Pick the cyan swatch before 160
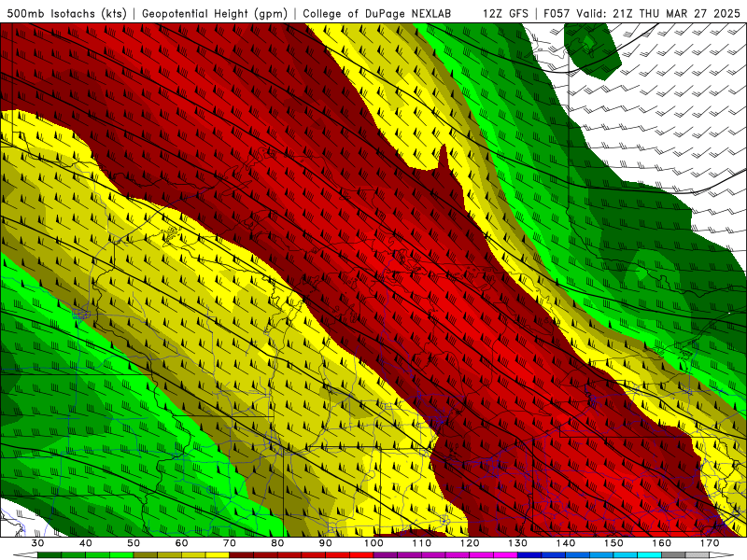This screenshot has width=747, height=560. click(649, 555)
